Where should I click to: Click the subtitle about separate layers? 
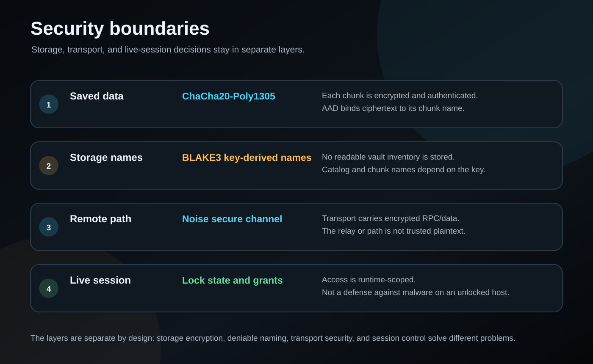168,50
